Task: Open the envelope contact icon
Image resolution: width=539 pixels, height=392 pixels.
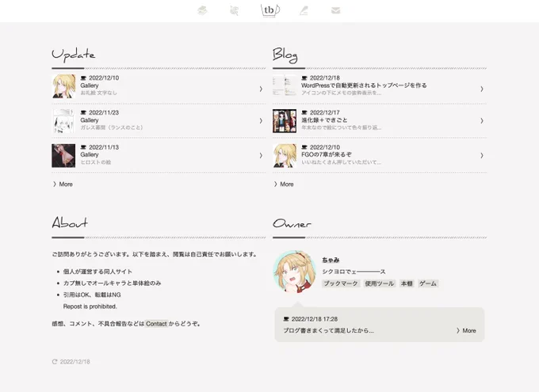Action: point(335,10)
